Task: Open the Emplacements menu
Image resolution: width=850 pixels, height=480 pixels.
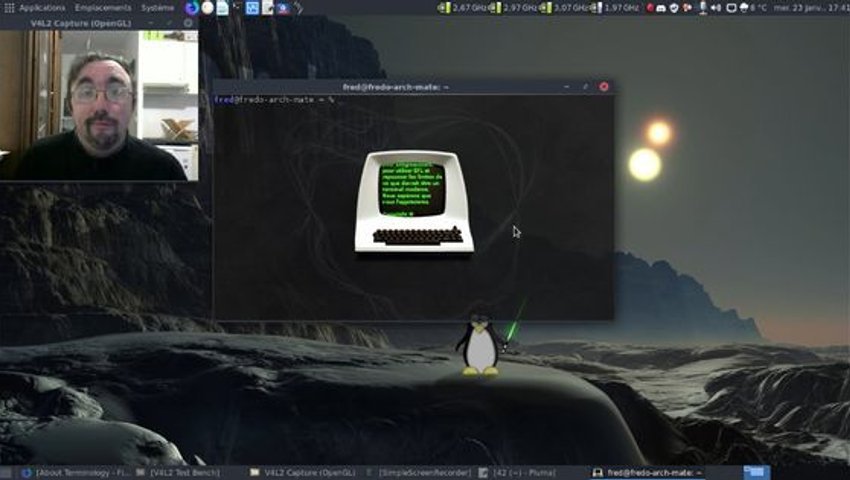Action: click(x=102, y=8)
